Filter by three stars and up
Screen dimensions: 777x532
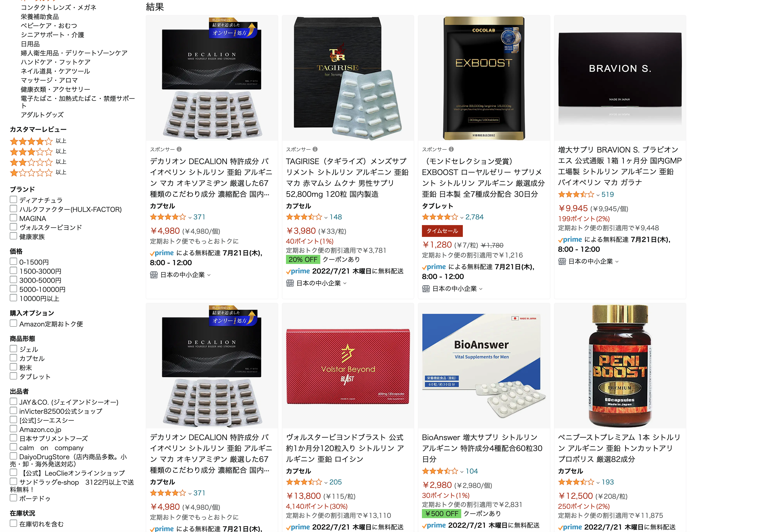point(38,151)
